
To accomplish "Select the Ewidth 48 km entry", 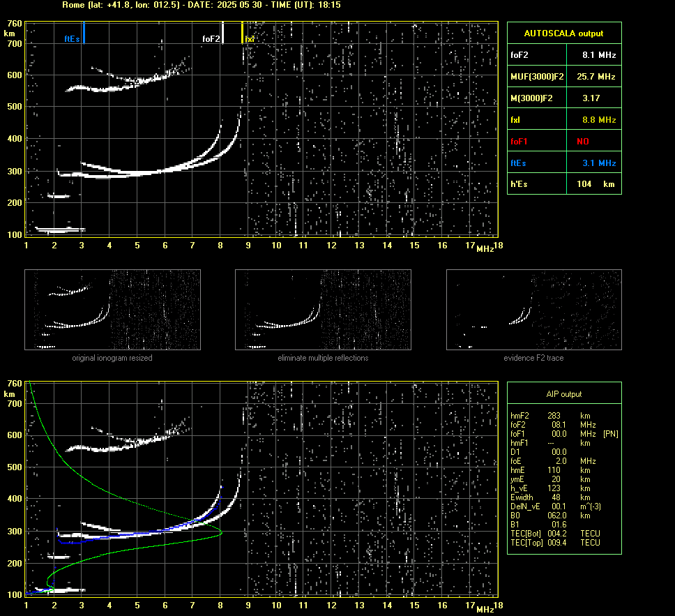I will pyautogui.click(x=550, y=497).
